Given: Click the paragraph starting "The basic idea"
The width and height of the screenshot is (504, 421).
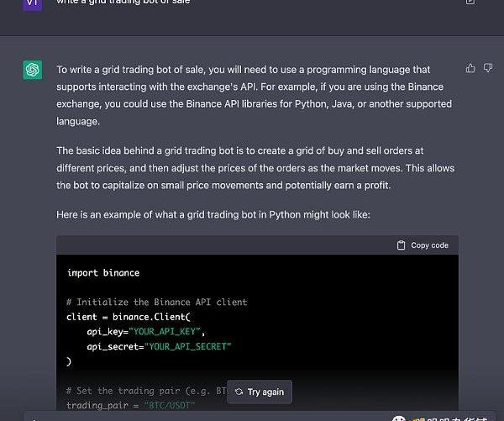Looking at the screenshot, I should (255, 168).
